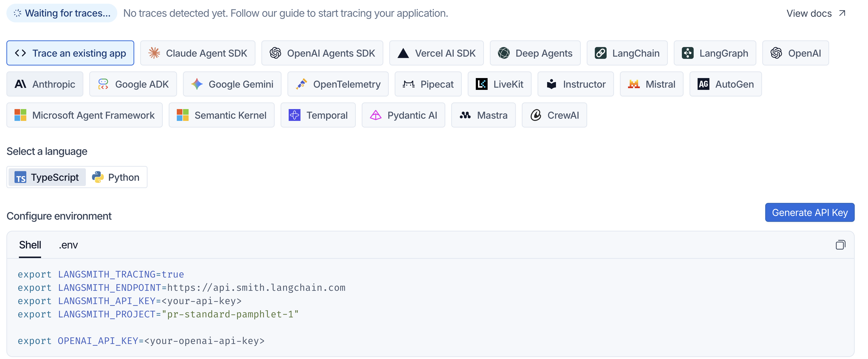Choose the Anthropic integration
This screenshot has height=359, width=868.
pos(45,84)
